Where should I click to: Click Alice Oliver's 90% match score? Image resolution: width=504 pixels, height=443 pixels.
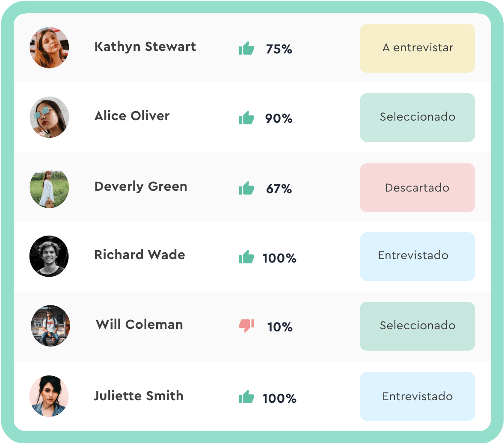click(279, 118)
